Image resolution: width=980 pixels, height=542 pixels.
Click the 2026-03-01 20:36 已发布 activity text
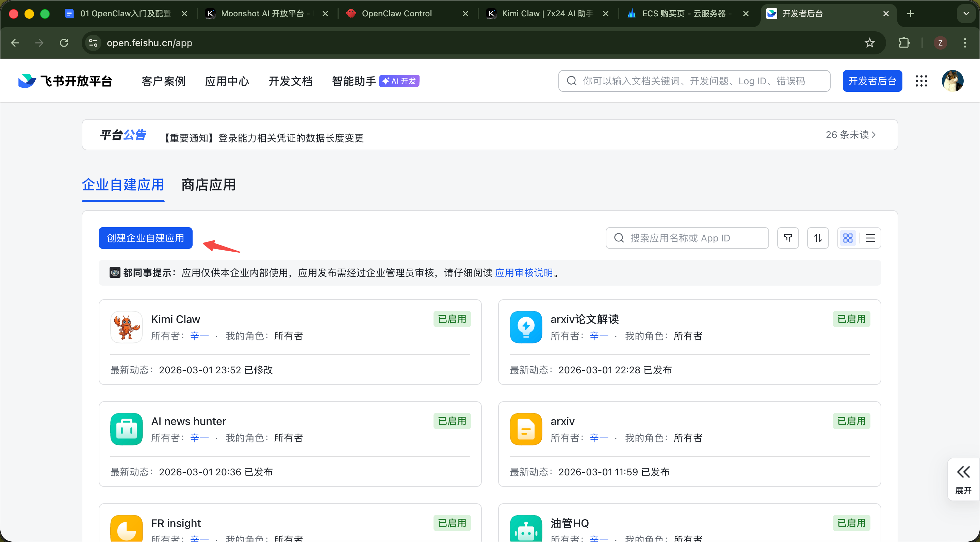pyautogui.click(x=216, y=472)
